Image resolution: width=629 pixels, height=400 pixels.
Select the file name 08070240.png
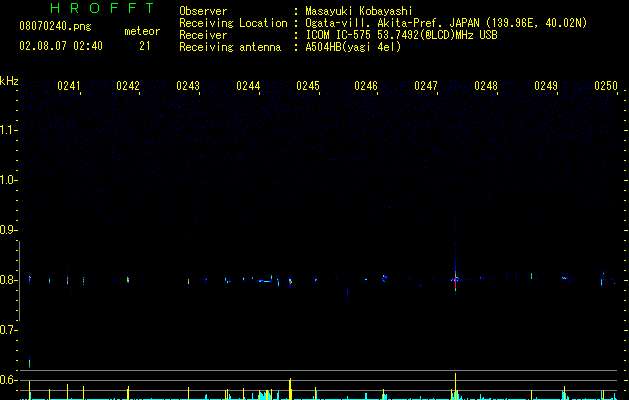coord(55,26)
